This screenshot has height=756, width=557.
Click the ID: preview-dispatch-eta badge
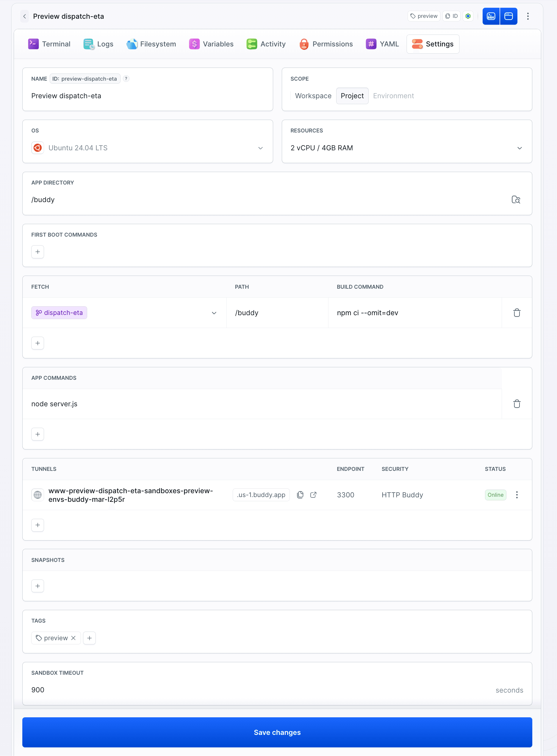pos(85,79)
